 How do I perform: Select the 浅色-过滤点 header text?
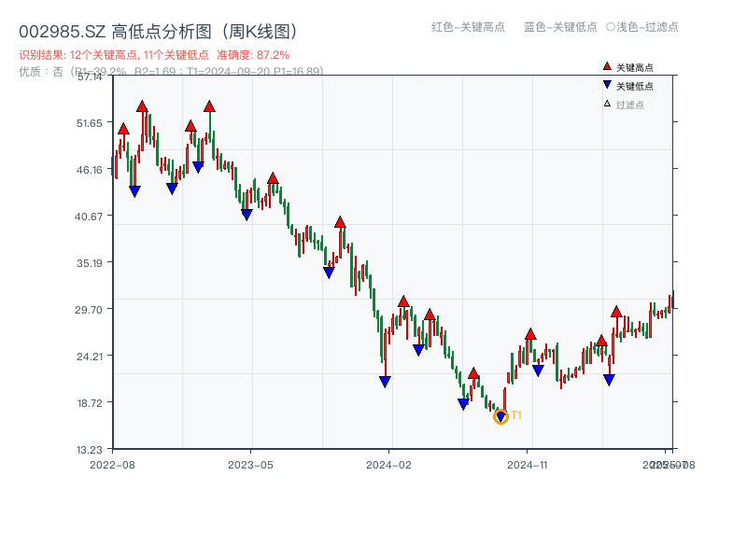point(647,27)
